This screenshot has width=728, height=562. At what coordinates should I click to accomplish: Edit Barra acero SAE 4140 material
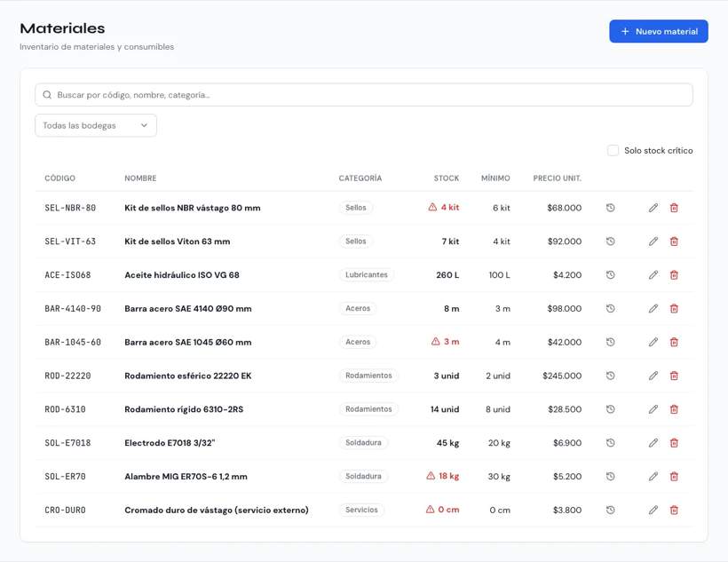(x=653, y=308)
